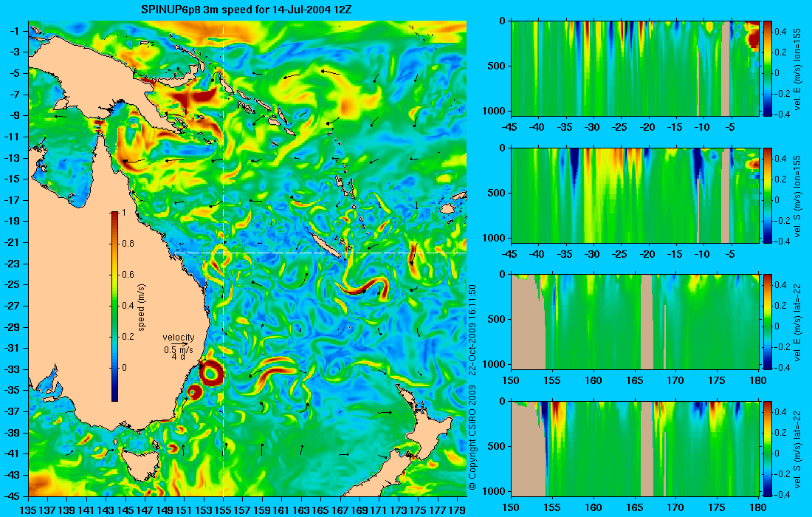
Task: Click the second section plot (vel. S lon=155)
Action: [635, 195]
